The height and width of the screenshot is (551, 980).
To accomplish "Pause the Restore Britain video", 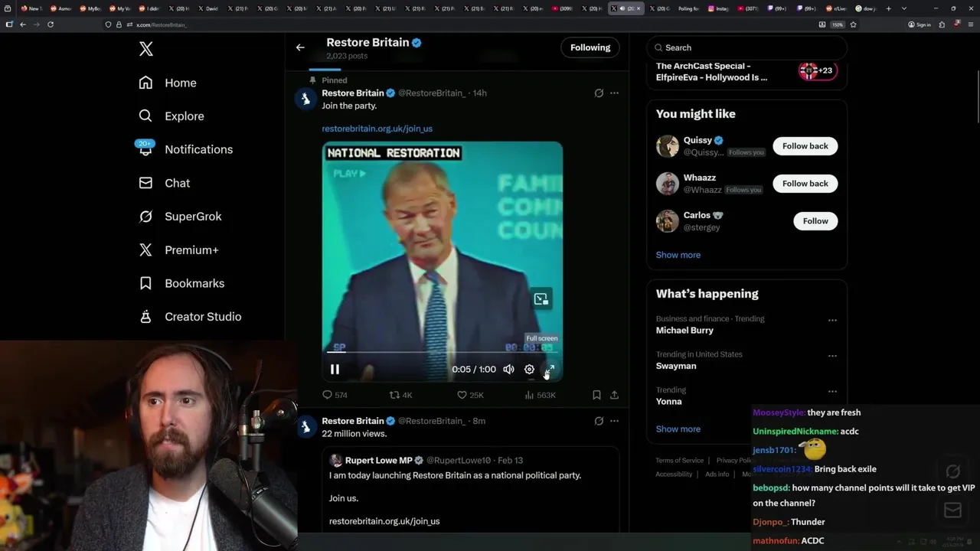I will (335, 369).
